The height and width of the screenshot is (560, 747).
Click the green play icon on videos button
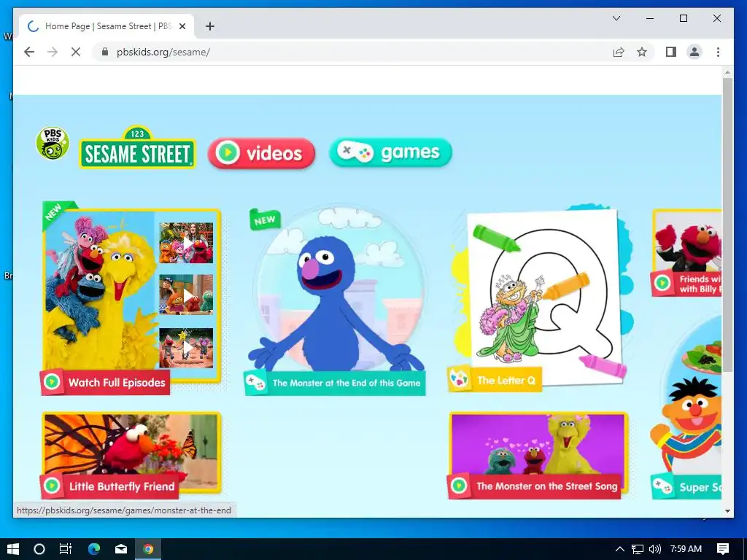[x=228, y=153]
